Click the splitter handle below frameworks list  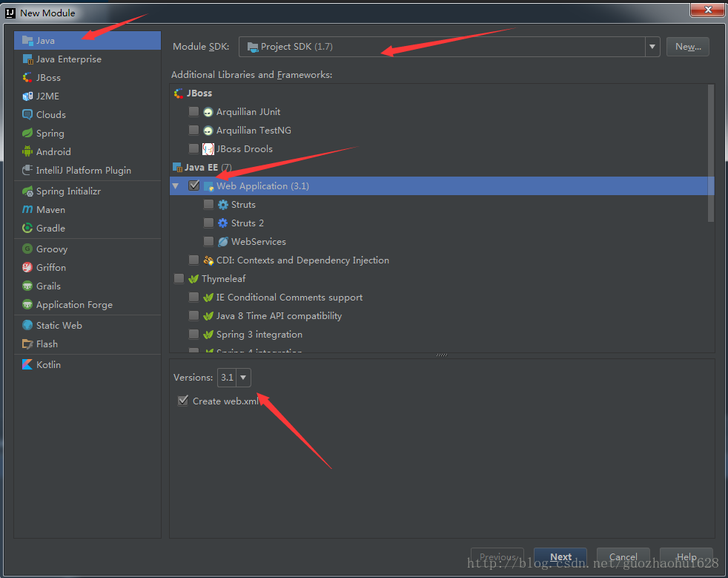click(442, 355)
